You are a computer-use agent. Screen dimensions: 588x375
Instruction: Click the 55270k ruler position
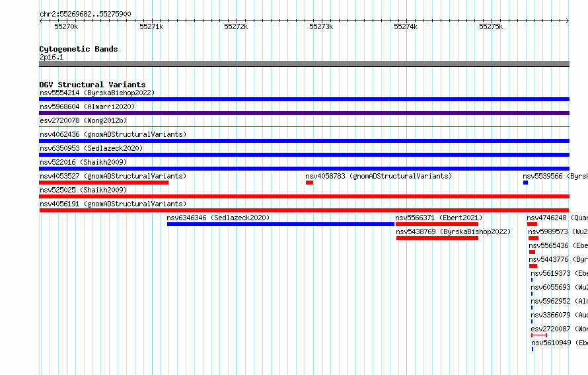pyautogui.click(x=66, y=26)
